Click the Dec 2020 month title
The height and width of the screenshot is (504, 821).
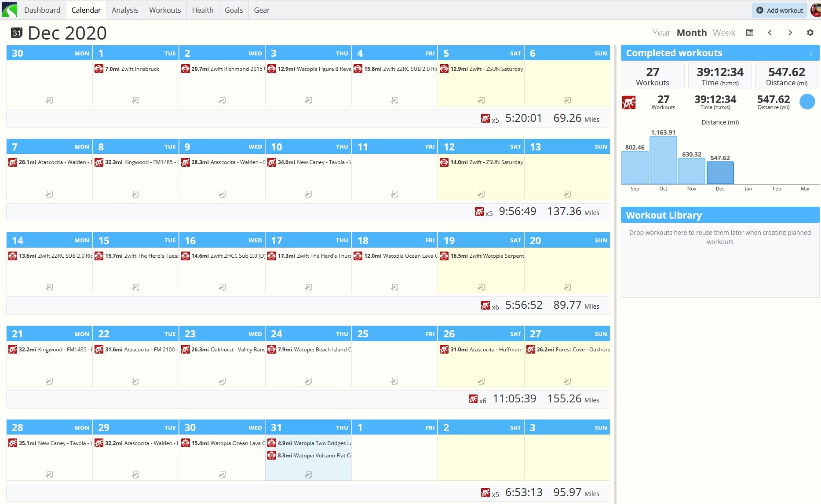pyautogui.click(x=67, y=33)
